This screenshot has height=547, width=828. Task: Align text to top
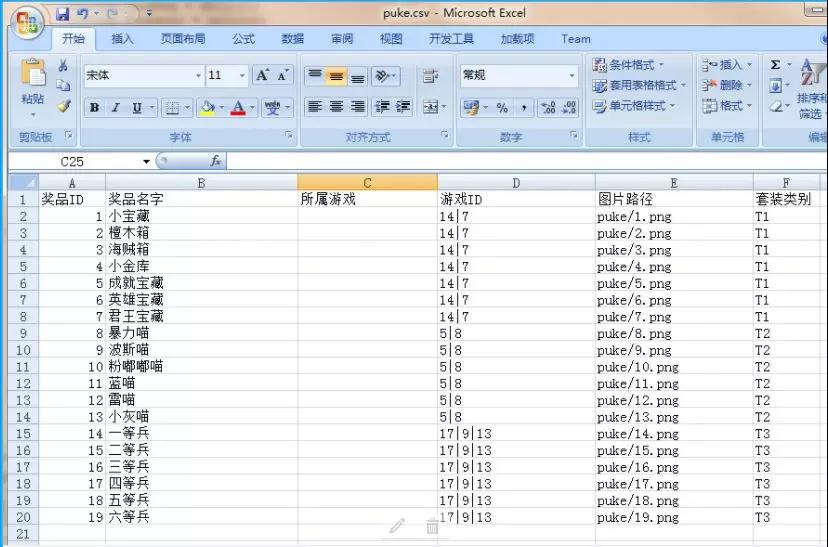tap(315, 76)
